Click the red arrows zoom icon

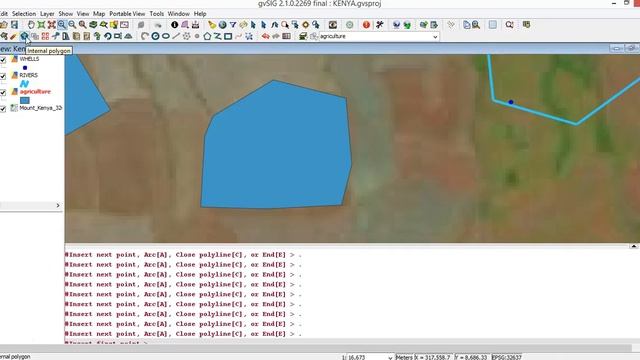pyautogui.click(x=51, y=25)
